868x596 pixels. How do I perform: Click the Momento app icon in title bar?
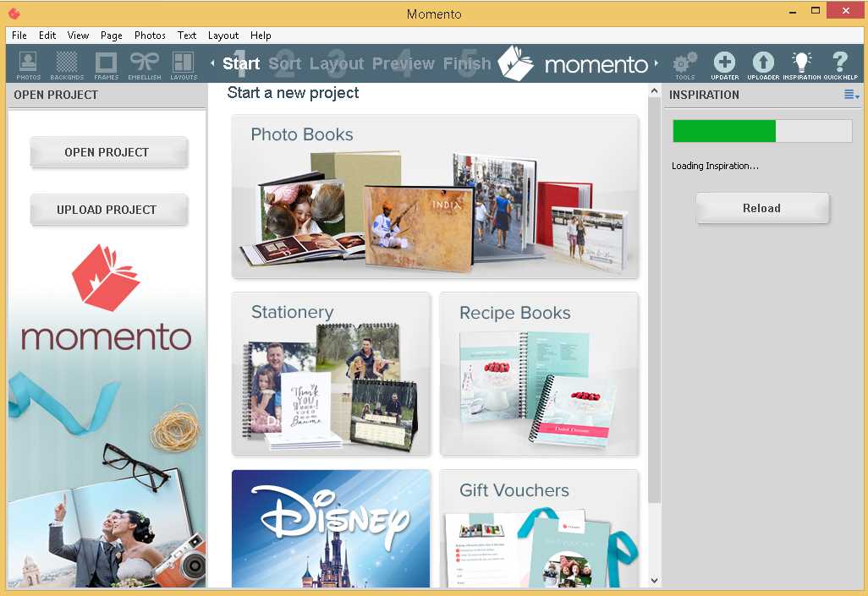tap(14, 13)
